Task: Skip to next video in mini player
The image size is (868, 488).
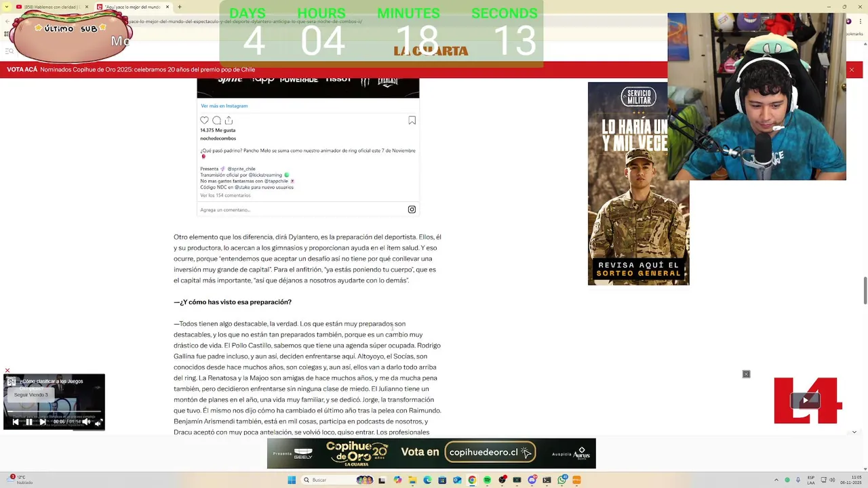Action: (x=43, y=422)
